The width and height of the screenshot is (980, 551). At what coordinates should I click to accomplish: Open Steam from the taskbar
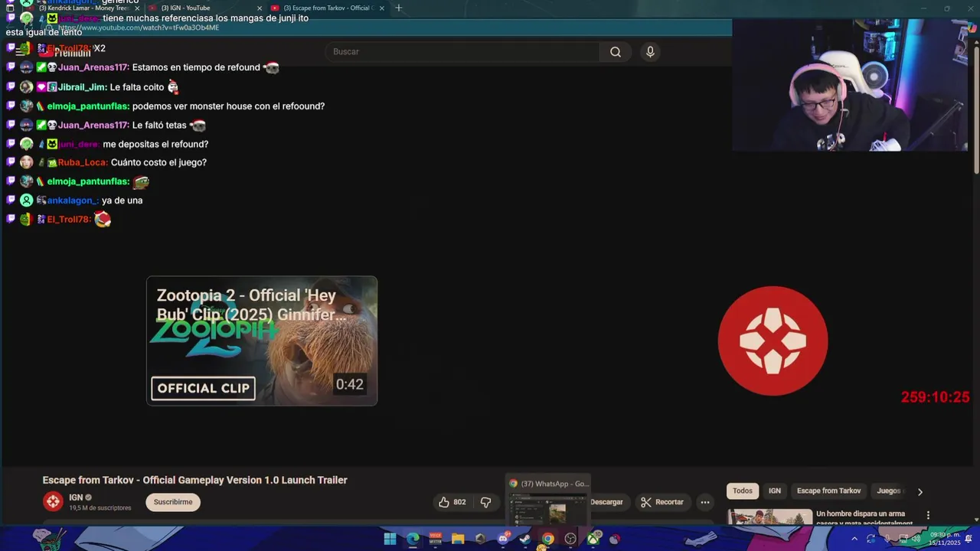525,539
